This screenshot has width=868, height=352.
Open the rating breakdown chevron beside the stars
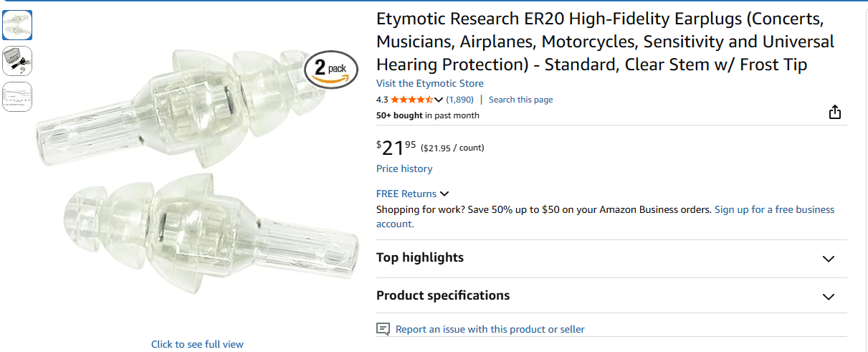pyautogui.click(x=439, y=100)
